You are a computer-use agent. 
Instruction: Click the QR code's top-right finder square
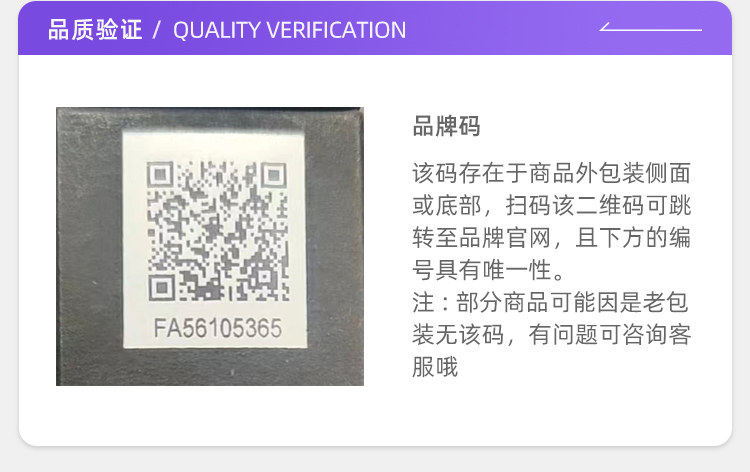(274, 175)
